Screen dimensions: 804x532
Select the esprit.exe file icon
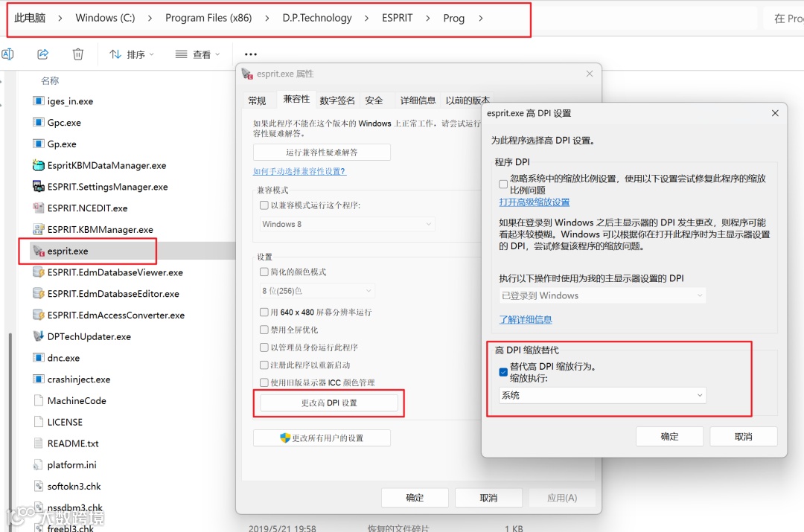point(39,251)
